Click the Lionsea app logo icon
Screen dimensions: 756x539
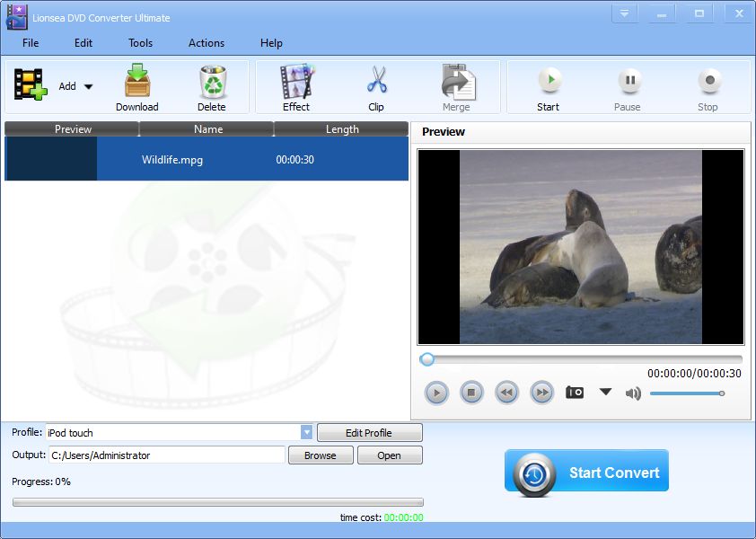17,17
